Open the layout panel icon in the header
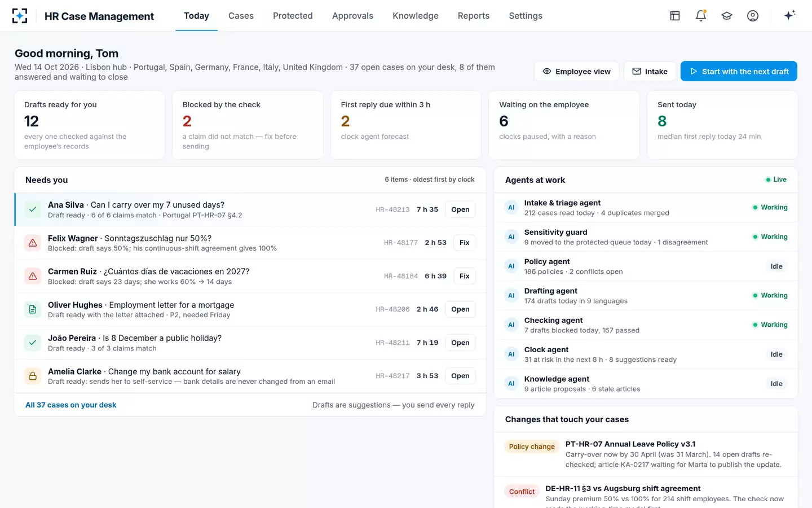This screenshot has width=812, height=508. (x=675, y=16)
